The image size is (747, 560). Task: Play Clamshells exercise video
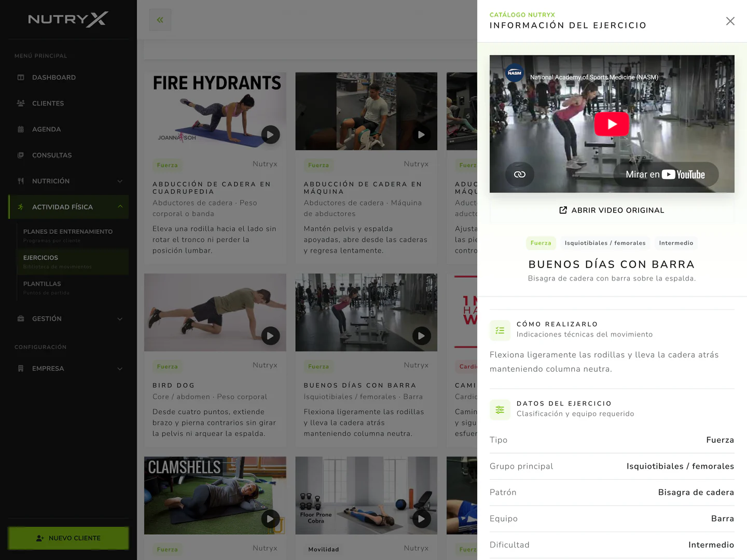(270, 519)
